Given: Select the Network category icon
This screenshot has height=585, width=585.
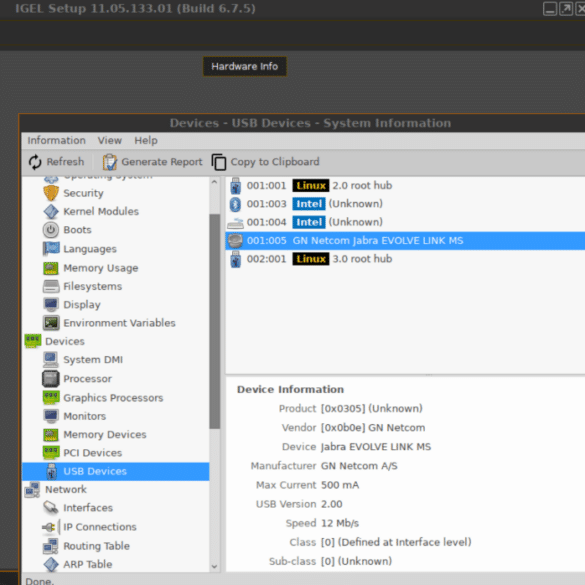Looking at the screenshot, I should 32,489.
